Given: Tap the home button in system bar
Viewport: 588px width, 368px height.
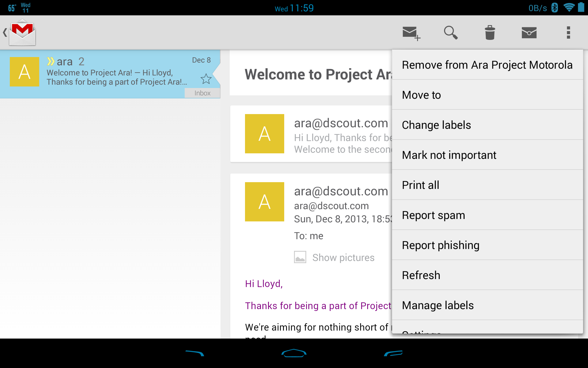Looking at the screenshot, I should pos(294,353).
